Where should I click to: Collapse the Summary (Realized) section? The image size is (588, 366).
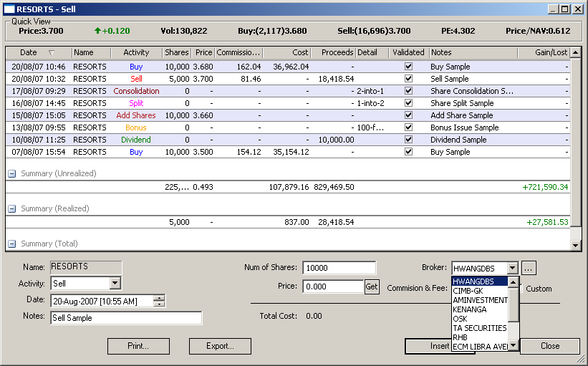pyautogui.click(x=12, y=208)
